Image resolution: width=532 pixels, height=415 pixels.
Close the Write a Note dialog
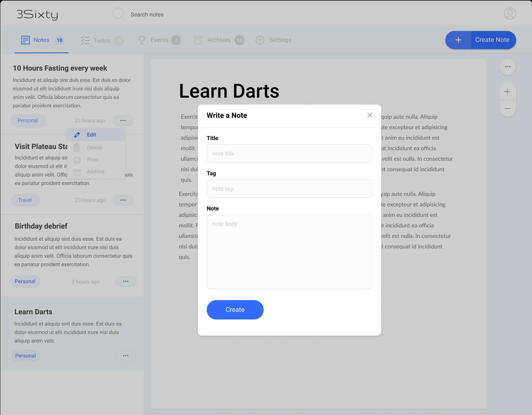coord(370,115)
